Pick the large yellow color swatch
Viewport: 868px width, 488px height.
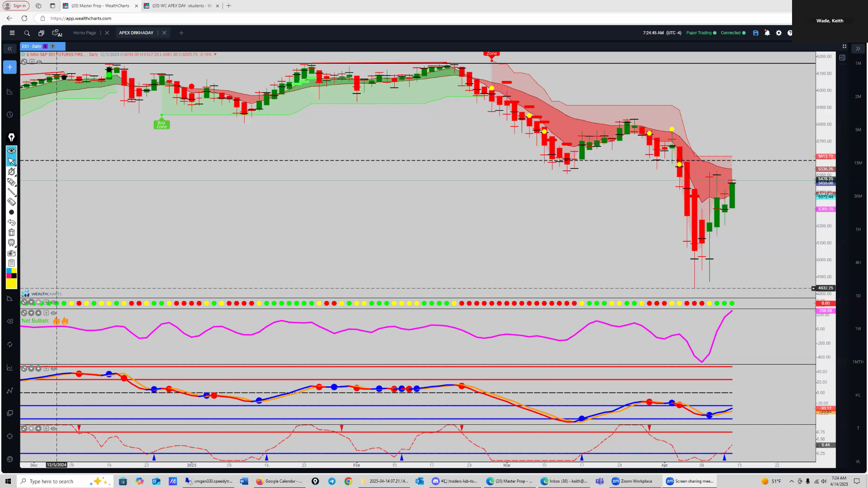[11, 284]
